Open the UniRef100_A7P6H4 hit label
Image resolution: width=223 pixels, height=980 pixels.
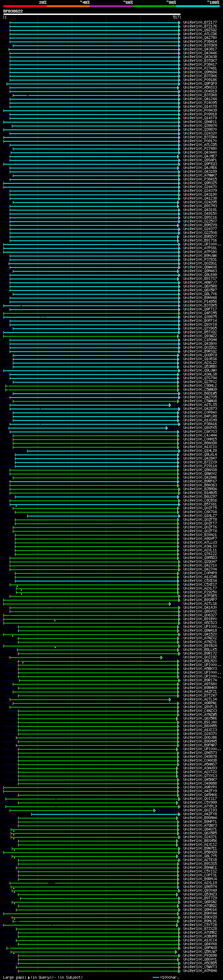200,971
